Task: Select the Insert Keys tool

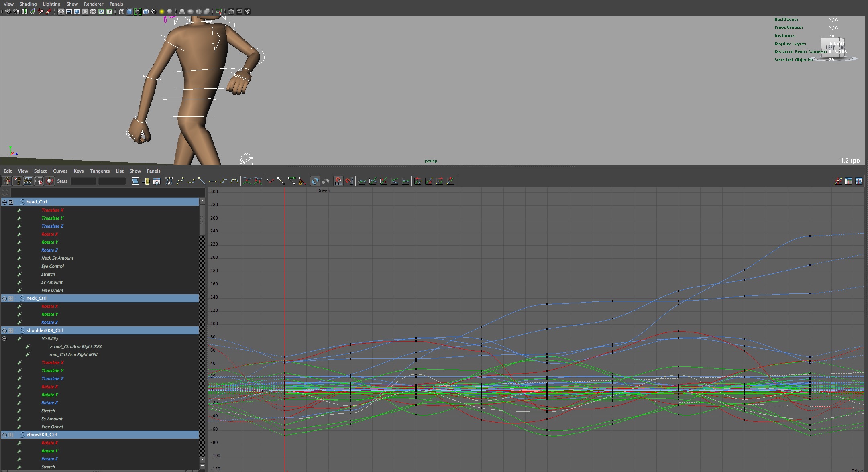Action: pos(17,181)
